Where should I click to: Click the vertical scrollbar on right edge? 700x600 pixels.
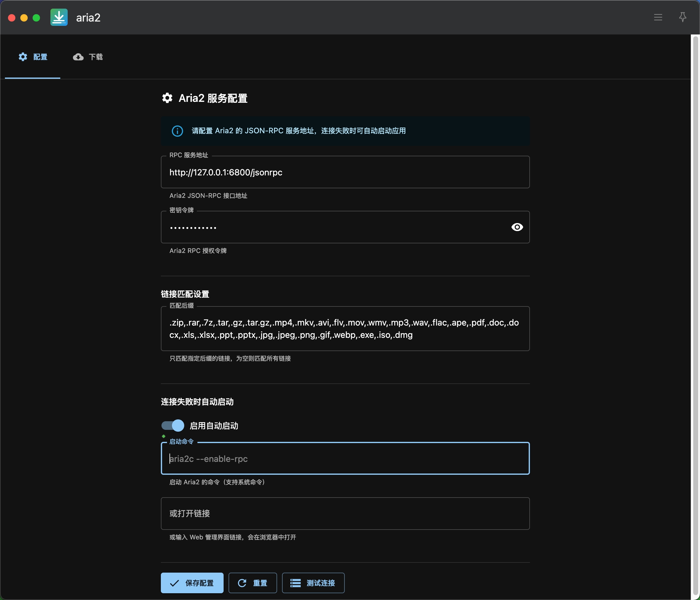[695, 304]
